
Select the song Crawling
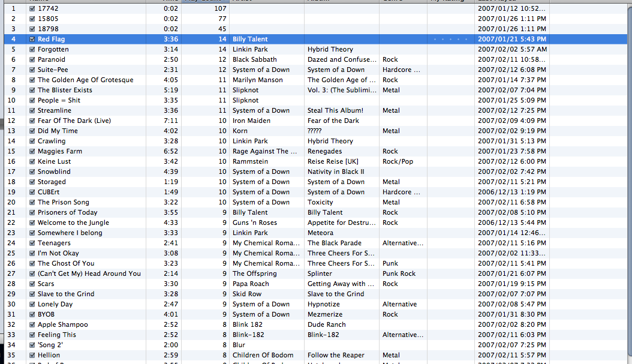(x=52, y=141)
